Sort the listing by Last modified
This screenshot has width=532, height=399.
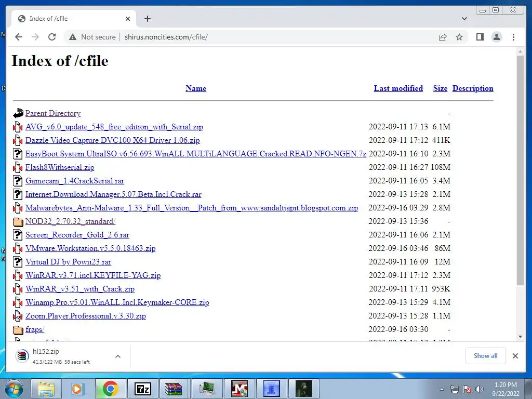pyautogui.click(x=398, y=88)
